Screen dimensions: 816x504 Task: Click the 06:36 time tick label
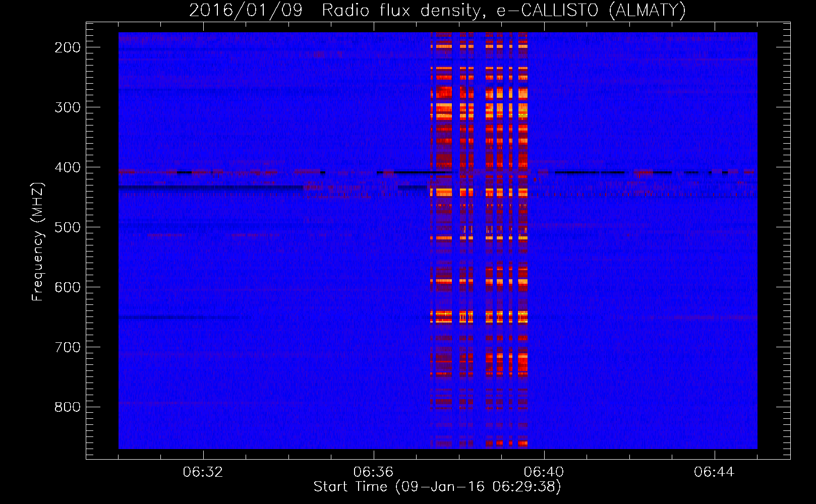(x=374, y=472)
